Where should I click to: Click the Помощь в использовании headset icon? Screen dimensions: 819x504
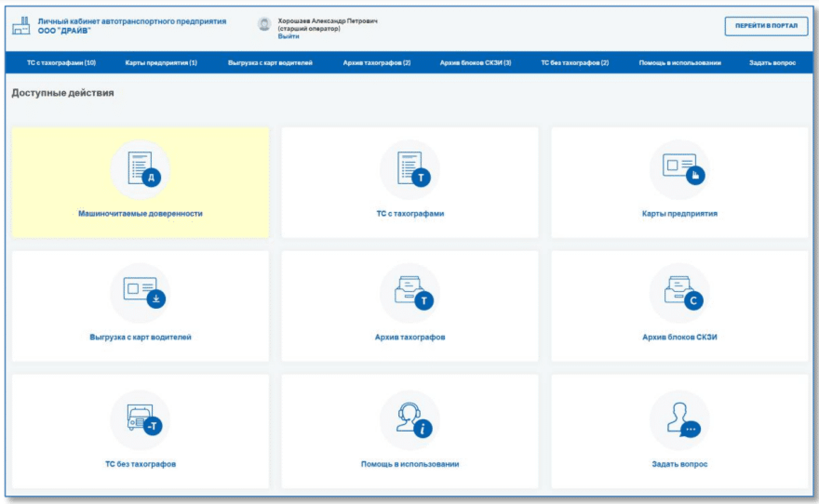click(x=410, y=420)
